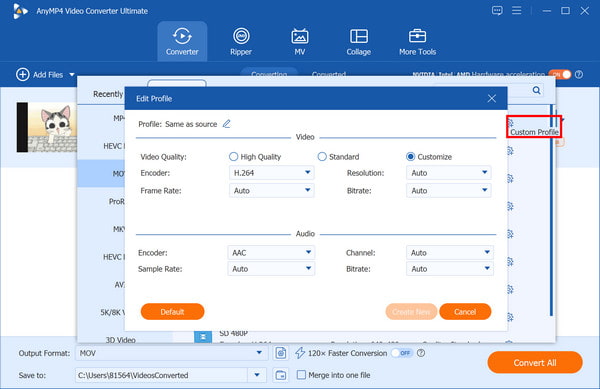Click the search magnifier icon
Viewport: 600px width, 389px height.
click(x=536, y=90)
